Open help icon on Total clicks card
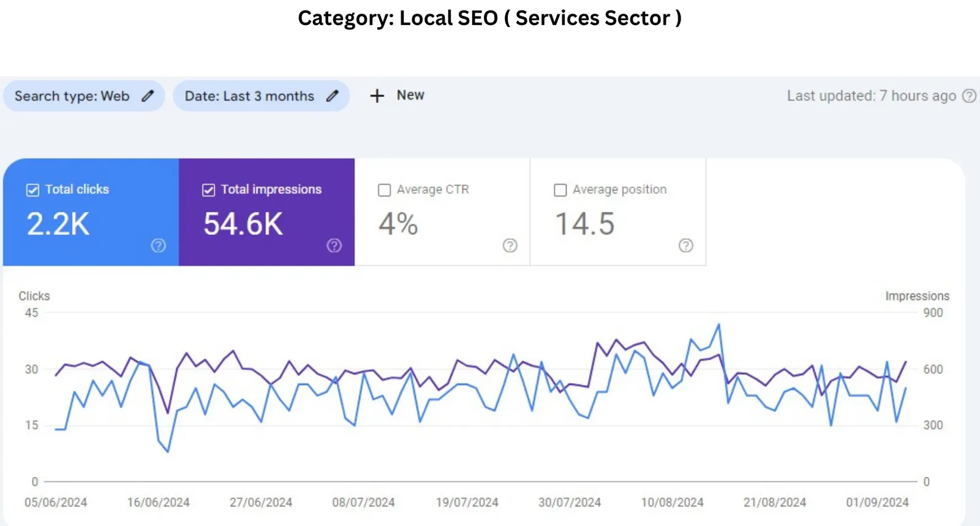The height and width of the screenshot is (526, 980). point(159,245)
